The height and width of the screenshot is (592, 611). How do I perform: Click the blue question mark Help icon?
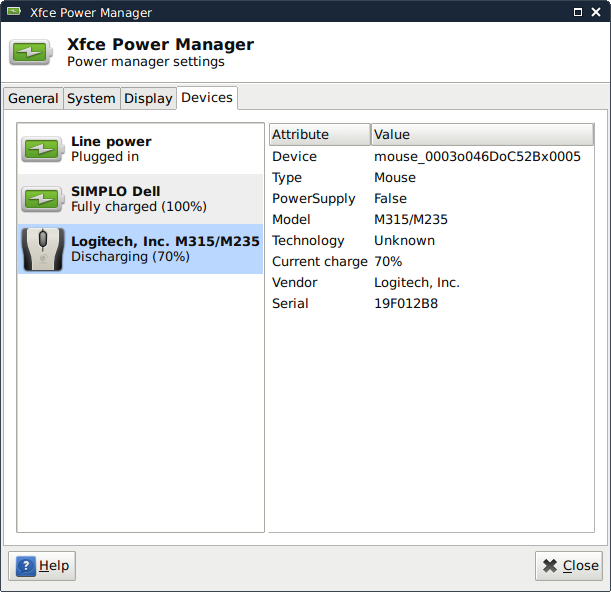click(x=26, y=566)
